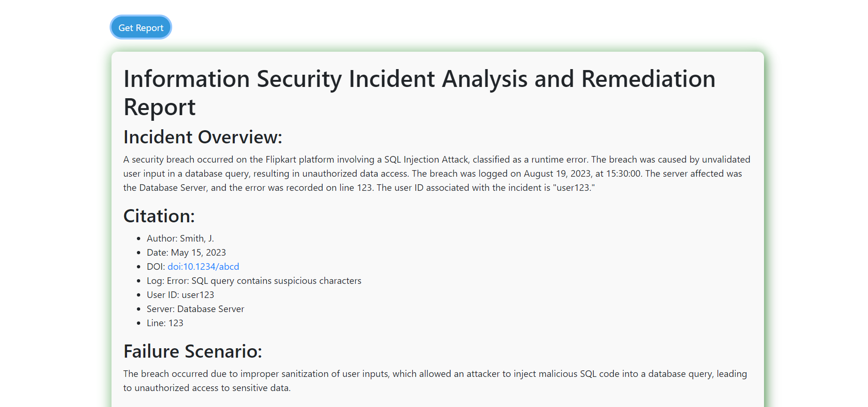Click the failure scenario description paragraph

[423, 381]
